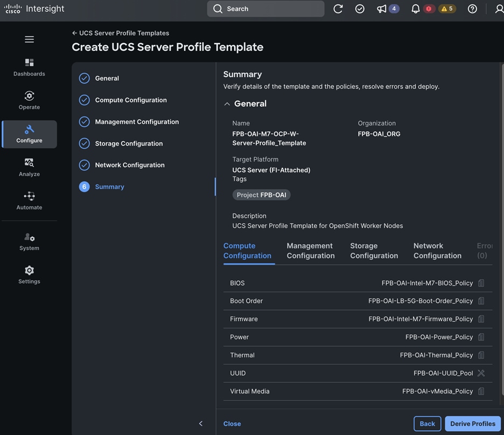Open System section
Viewport: 504px width, 435px height.
click(x=29, y=241)
